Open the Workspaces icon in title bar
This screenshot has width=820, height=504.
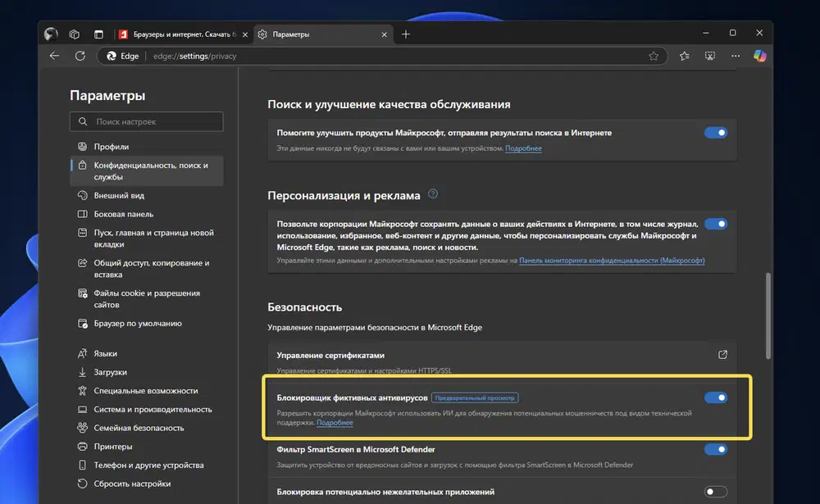(75, 34)
